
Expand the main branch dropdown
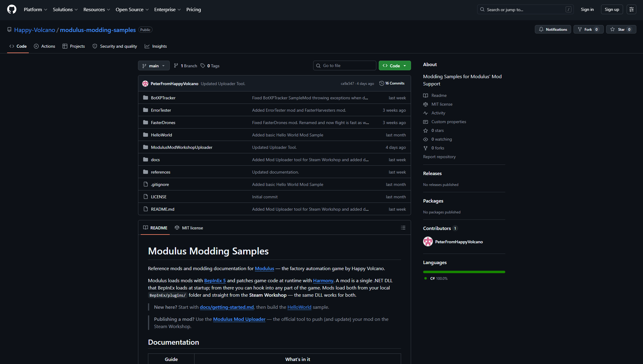coord(154,66)
